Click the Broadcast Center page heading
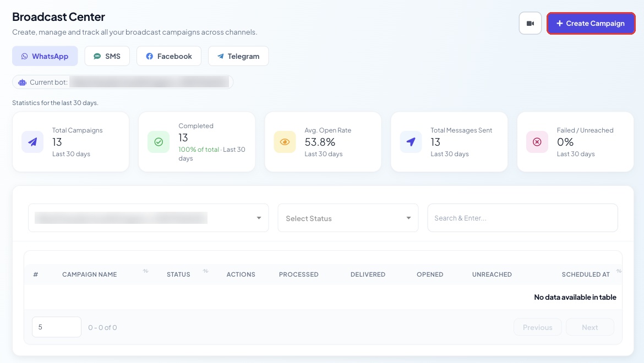Screen dimensions: 644x363 58,17
